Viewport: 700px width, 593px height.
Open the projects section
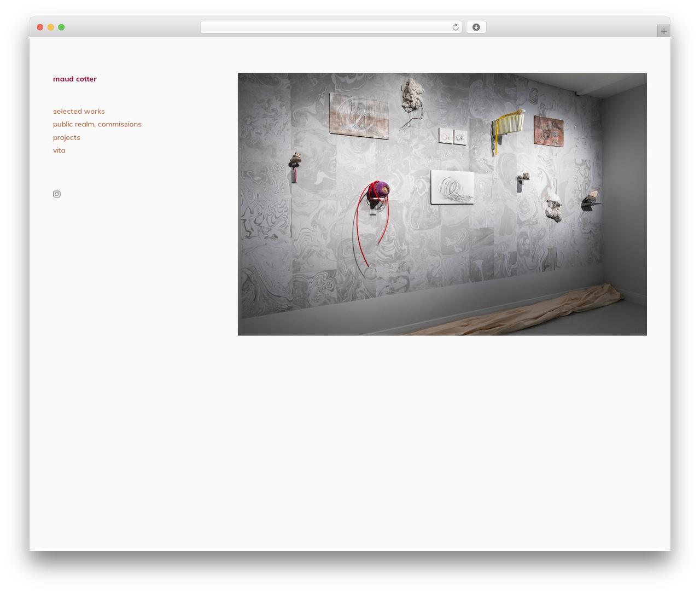coord(67,138)
